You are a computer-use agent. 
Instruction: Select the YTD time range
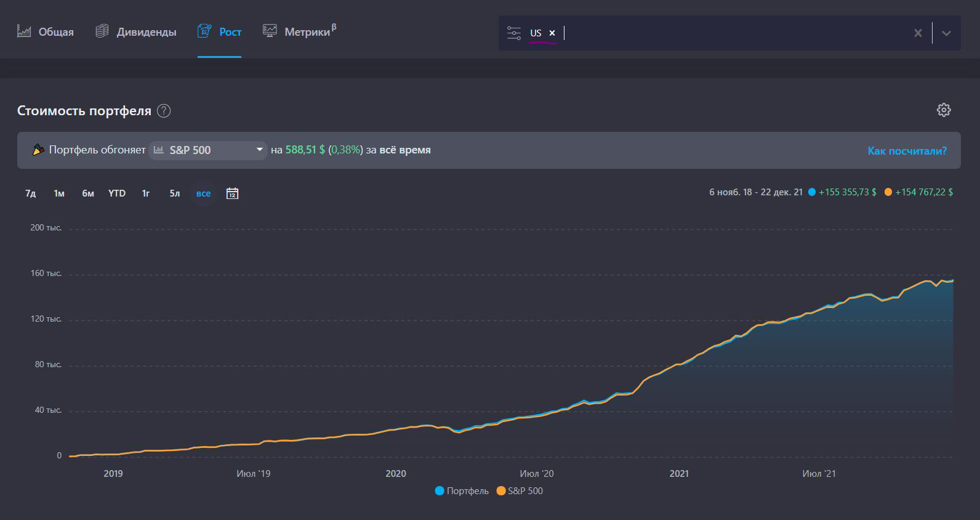117,193
